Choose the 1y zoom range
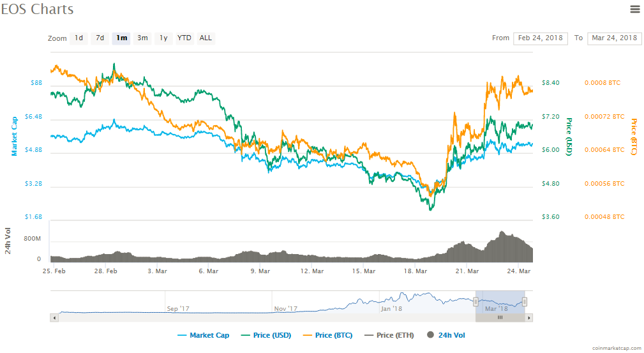The width and height of the screenshot is (644, 353). [163, 38]
